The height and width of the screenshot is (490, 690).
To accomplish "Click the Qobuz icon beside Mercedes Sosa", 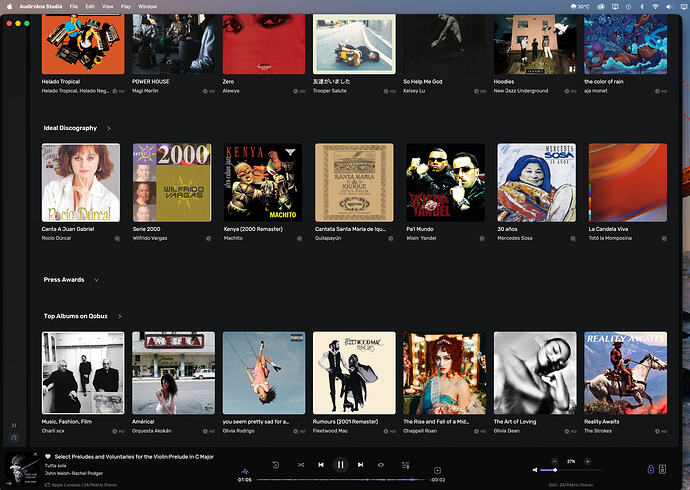I will click(573, 238).
